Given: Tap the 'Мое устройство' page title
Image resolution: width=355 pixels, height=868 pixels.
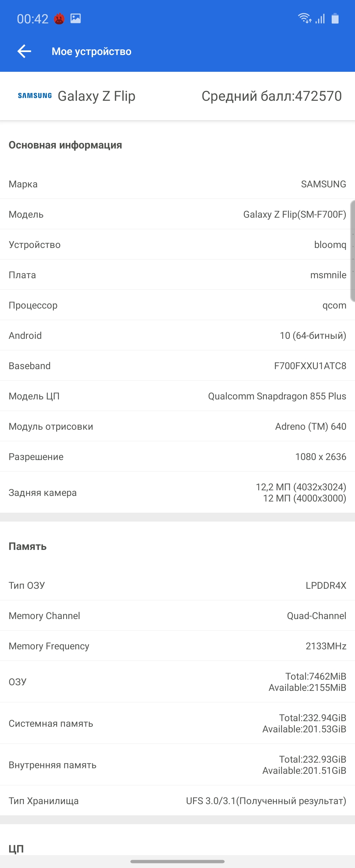Looking at the screenshot, I should click(91, 52).
